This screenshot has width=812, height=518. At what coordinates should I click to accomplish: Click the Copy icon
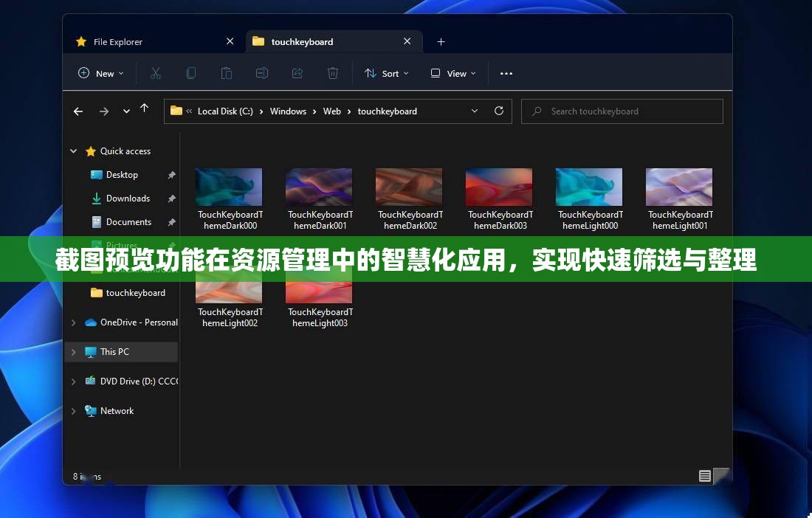pos(191,73)
